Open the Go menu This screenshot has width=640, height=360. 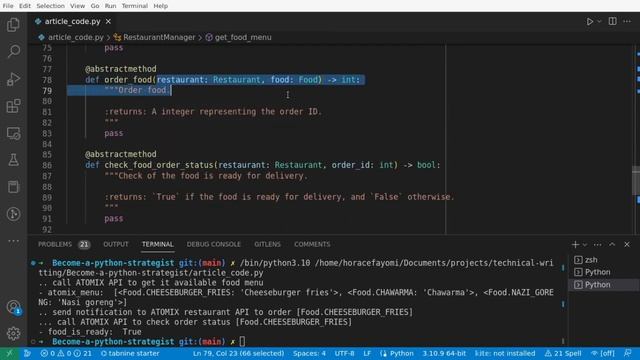(95, 6)
